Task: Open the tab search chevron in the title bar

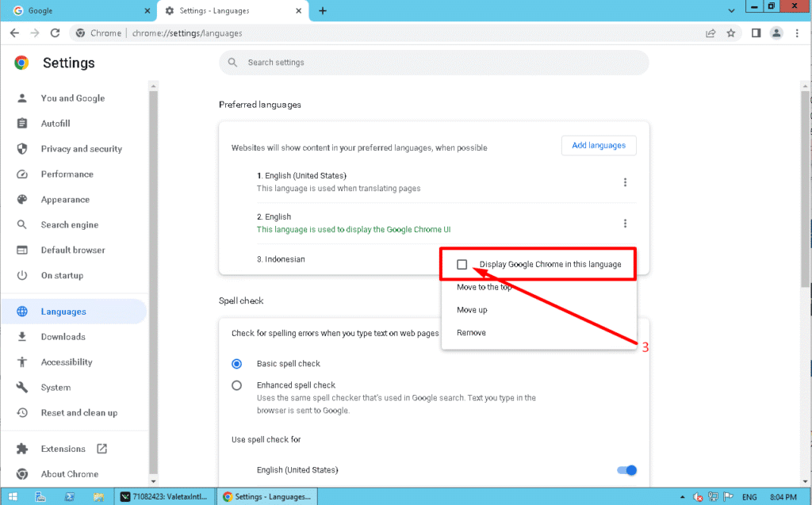Action: click(x=731, y=11)
